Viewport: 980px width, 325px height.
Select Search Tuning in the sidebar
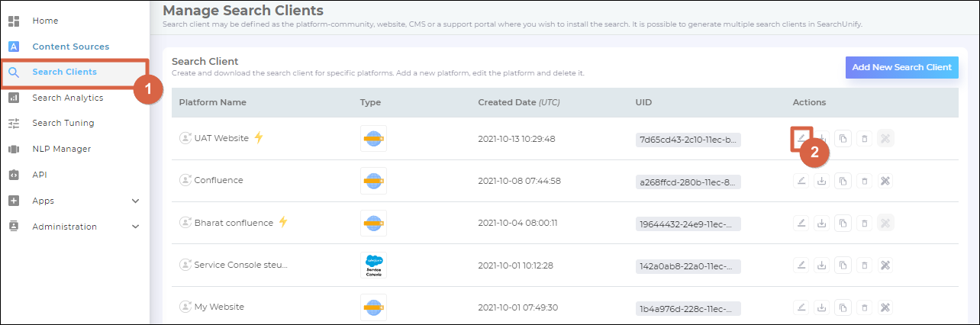coord(63,123)
